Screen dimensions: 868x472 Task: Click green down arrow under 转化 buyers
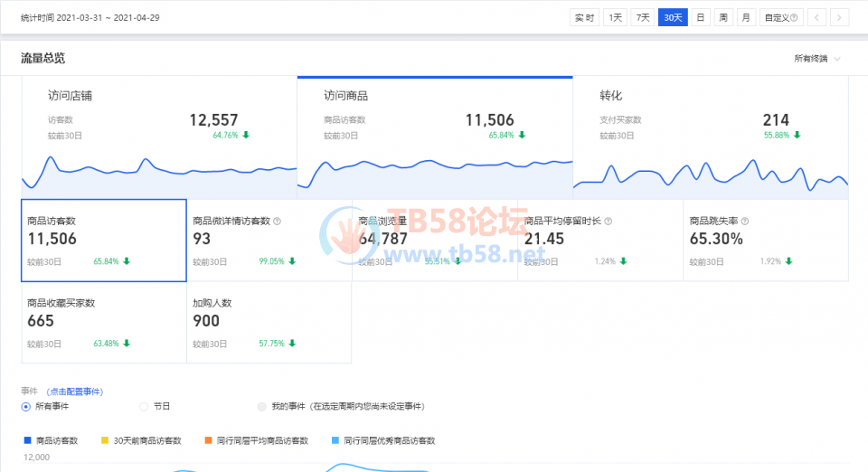click(x=797, y=136)
